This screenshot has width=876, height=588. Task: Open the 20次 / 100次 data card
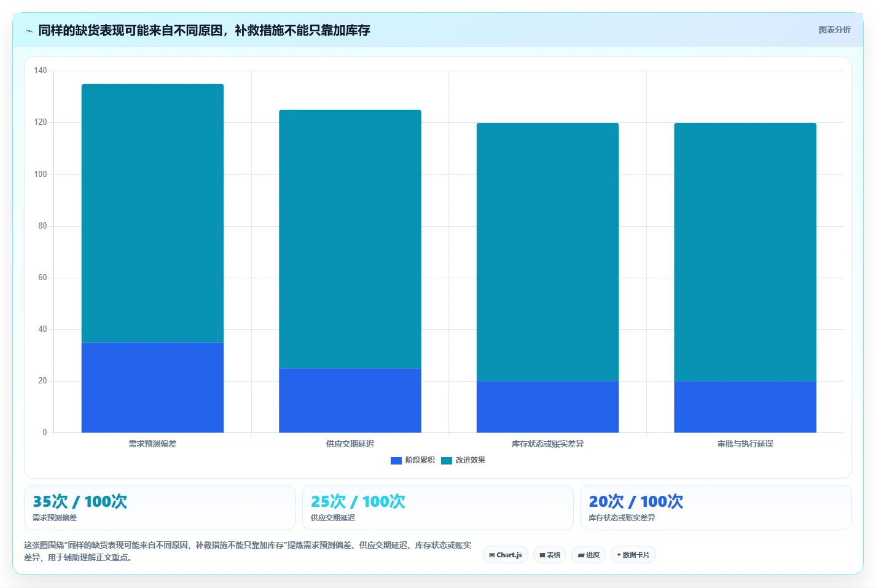716,508
